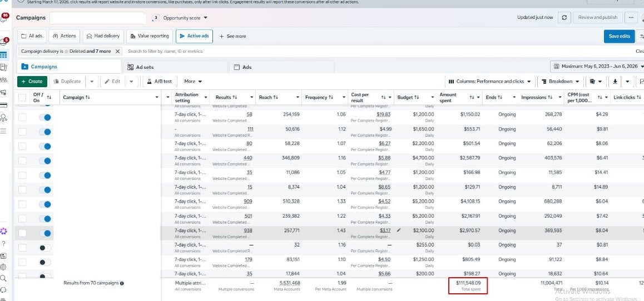Viewport: 644px width, 301px height.
Task: Sort by Ends column arrows
Action: 500,97
